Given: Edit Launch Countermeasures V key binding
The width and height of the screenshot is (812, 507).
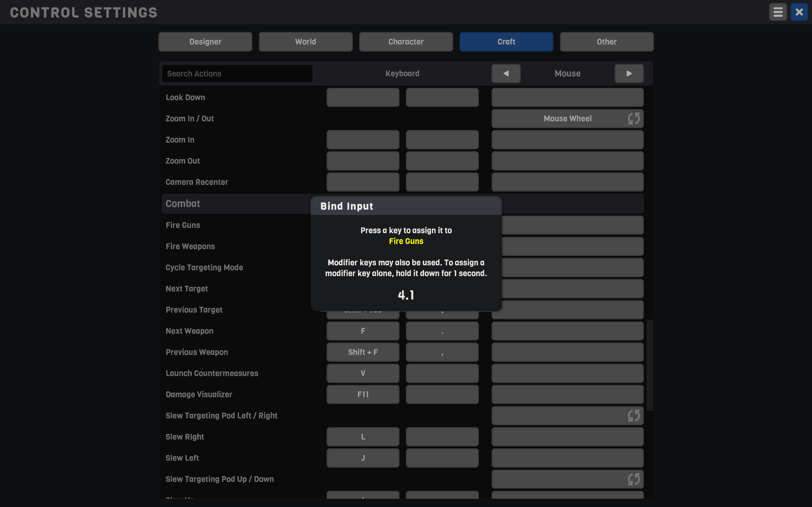Looking at the screenshot, I should pos(363,373).
